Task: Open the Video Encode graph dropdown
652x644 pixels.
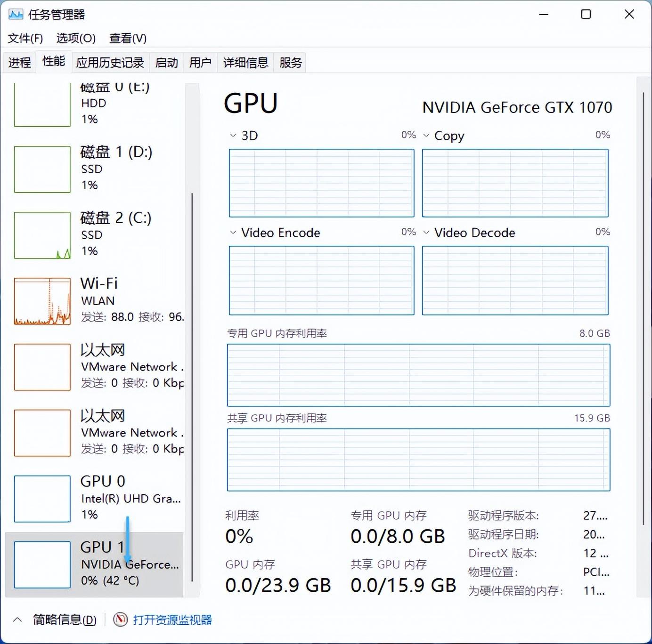Action: pos(232,232)
